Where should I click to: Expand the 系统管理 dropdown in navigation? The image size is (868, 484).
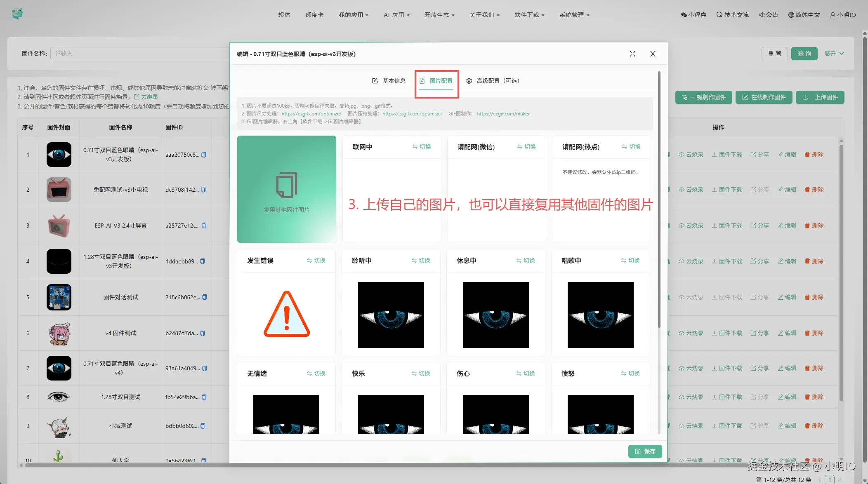pos(574,15)
